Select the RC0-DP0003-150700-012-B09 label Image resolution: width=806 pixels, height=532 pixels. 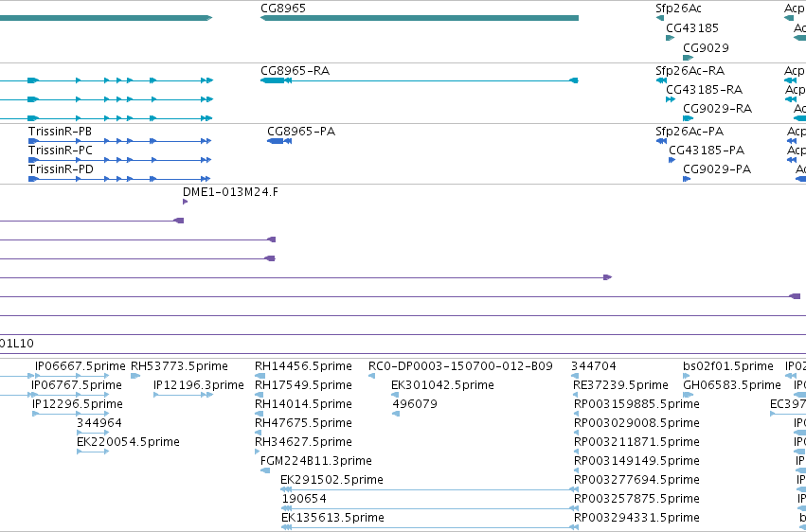460,366
